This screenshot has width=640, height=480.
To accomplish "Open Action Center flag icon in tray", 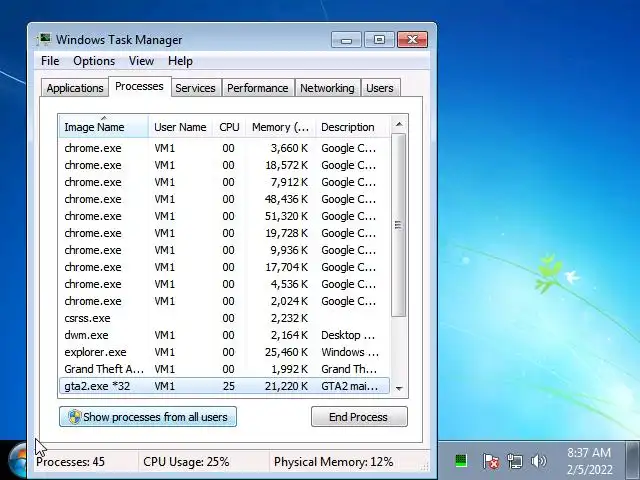I will point(490,461).
